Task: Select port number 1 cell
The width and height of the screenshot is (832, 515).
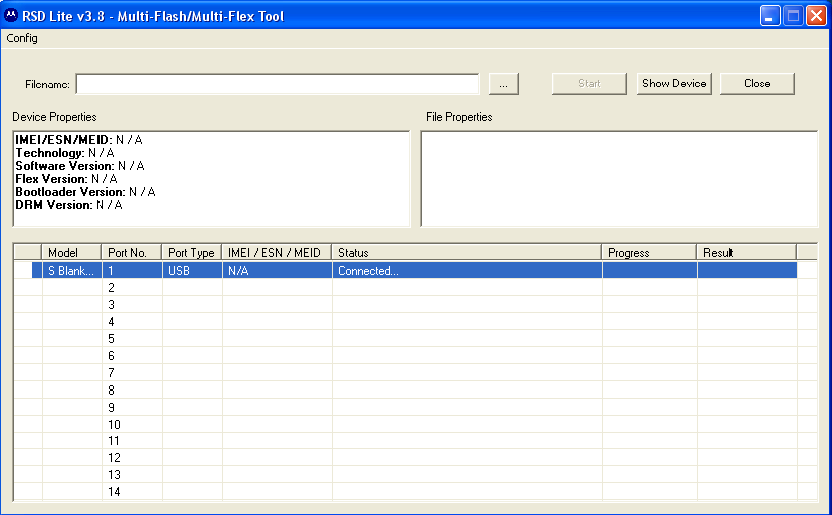Action: pos(132,270)
